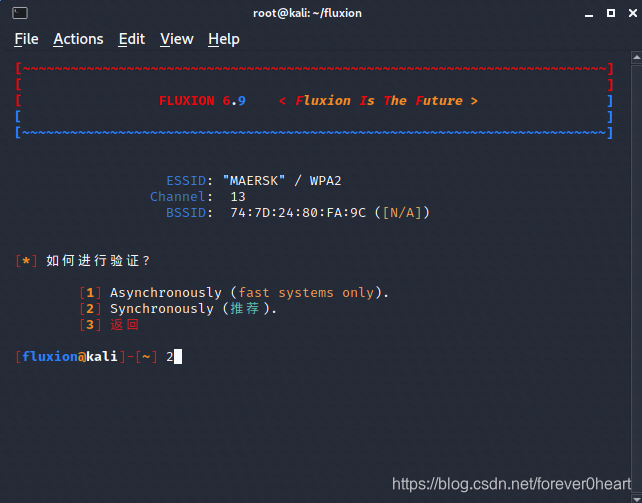Click the Synchronously option line
Image resolution: width=642 pixels, height=503 pixels.
(x=178, y=309)
